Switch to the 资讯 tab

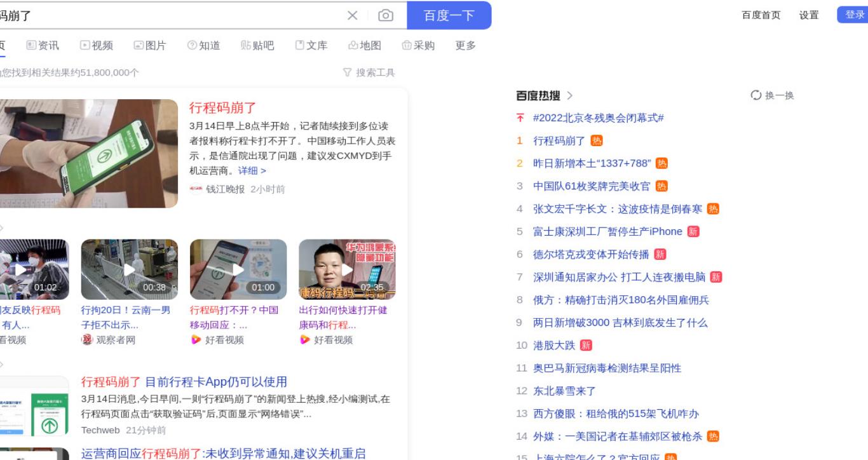[43, 45]
